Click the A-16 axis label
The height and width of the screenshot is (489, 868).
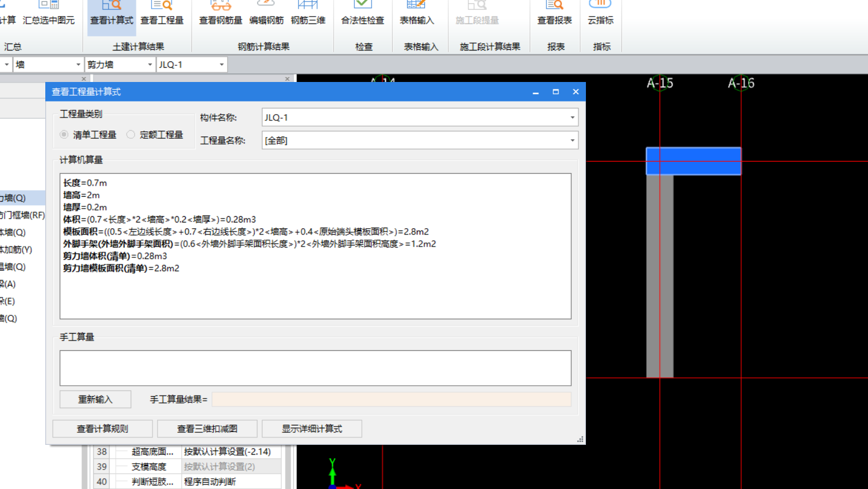[741, 84]
